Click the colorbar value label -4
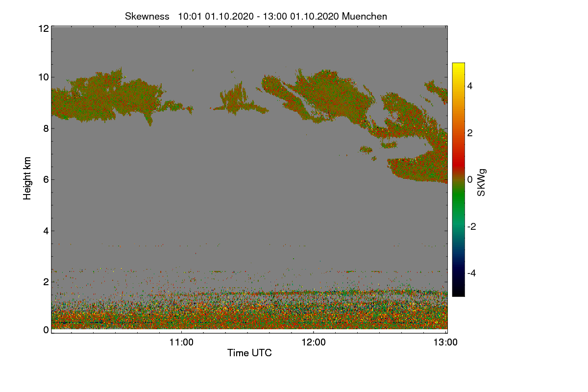Viewport: 588px width, 392px height. tap(471, 273)
